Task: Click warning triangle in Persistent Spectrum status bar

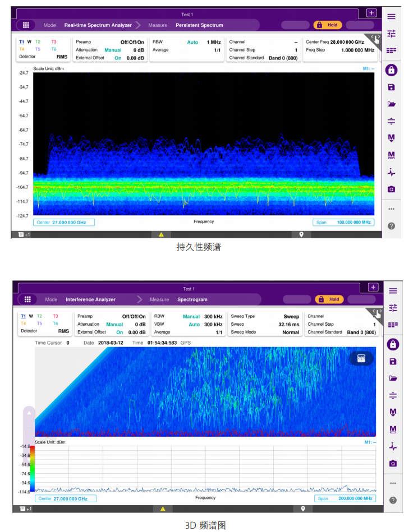Action: (x=161, y=234)
